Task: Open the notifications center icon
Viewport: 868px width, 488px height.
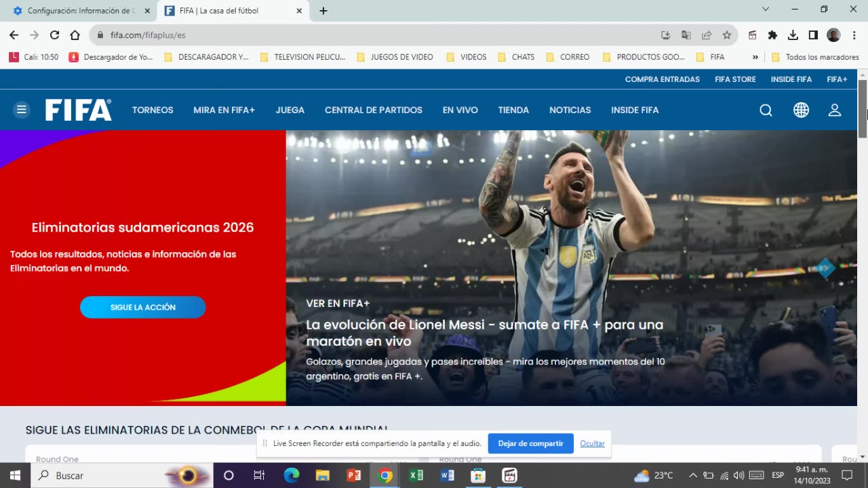Action: pos(846,476)
